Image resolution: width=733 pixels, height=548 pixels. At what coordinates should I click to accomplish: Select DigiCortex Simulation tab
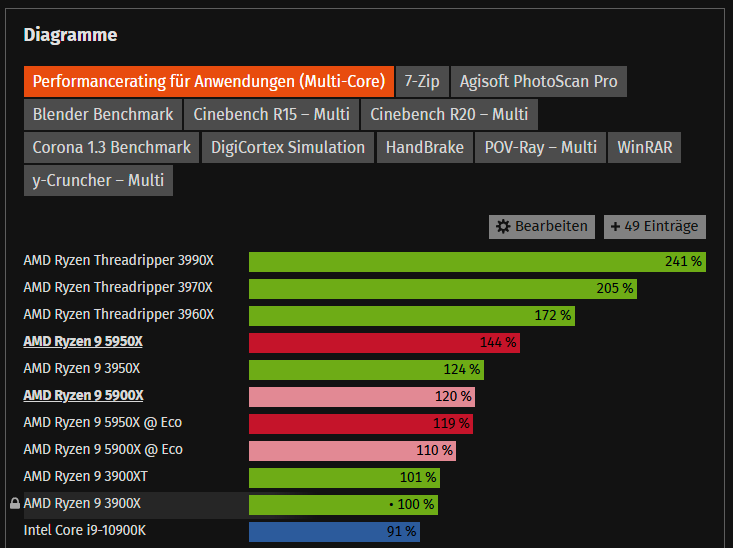coord(288,148)
